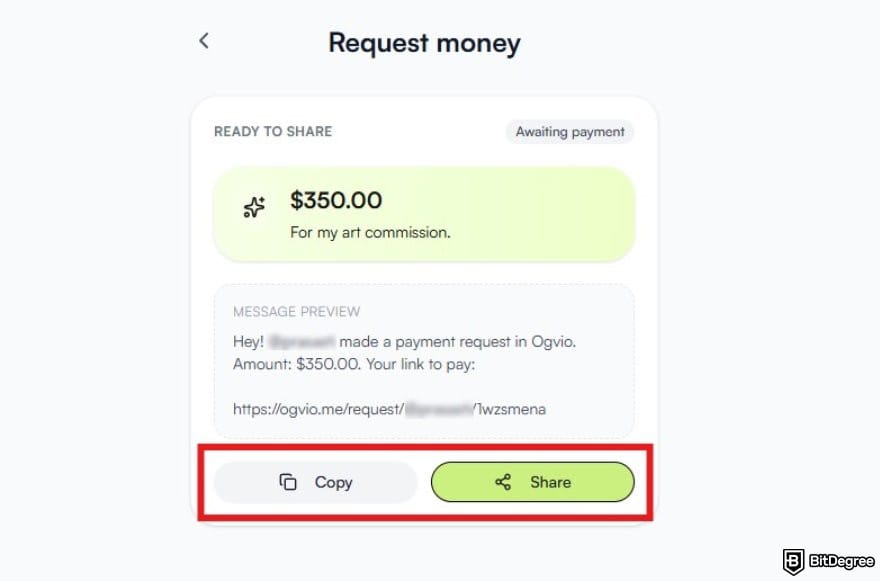Screen dimensions: 880x581
Task: Click the MESSAGE PREVIEW label
Action: (296, 311)
